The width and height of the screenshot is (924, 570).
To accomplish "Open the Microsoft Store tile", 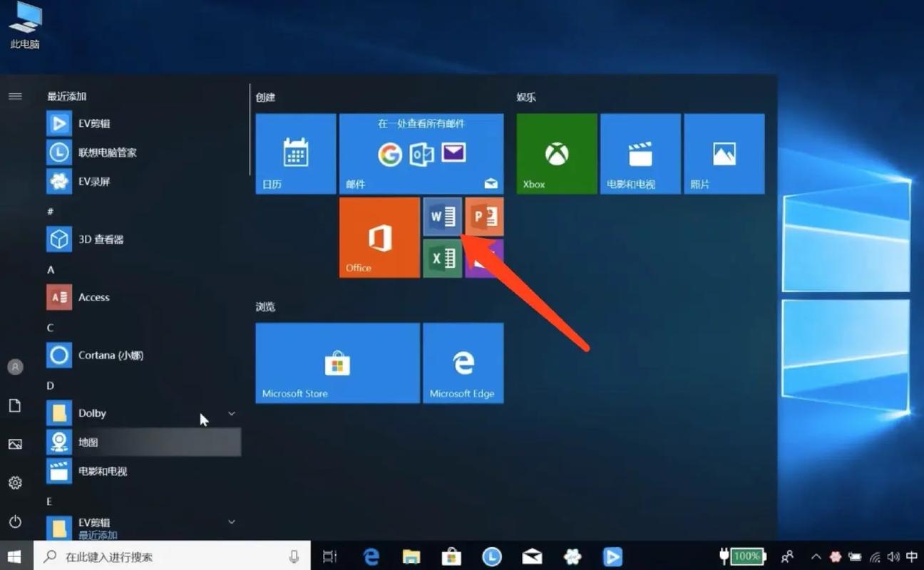I will (x=338, y=363).
